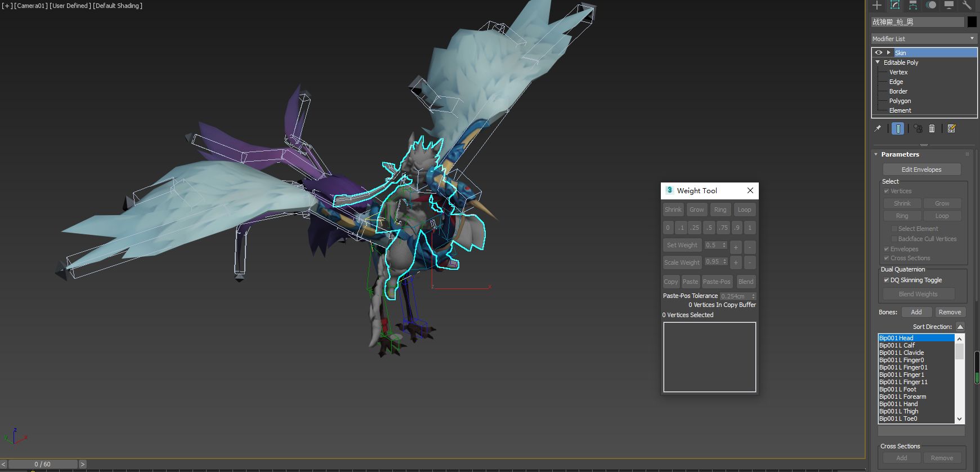980x472 pixels.
Task: Click Remove next to Bones
Action: click(950, 312)
